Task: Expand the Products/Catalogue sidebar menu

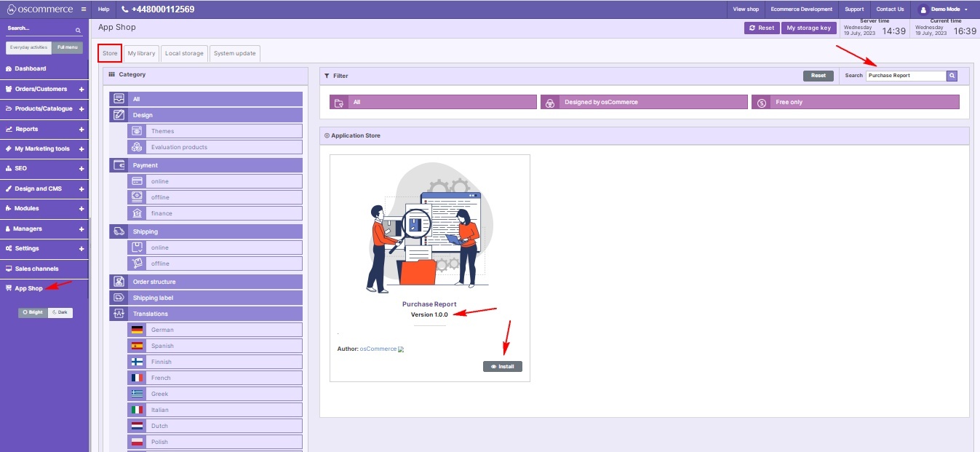Action: [81, 109]
